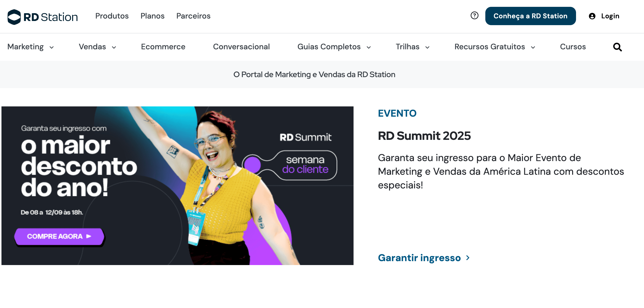Expand the Trilhas dropdown
Image resolution: width=644 pixels, height=308 pixels.
412,47
